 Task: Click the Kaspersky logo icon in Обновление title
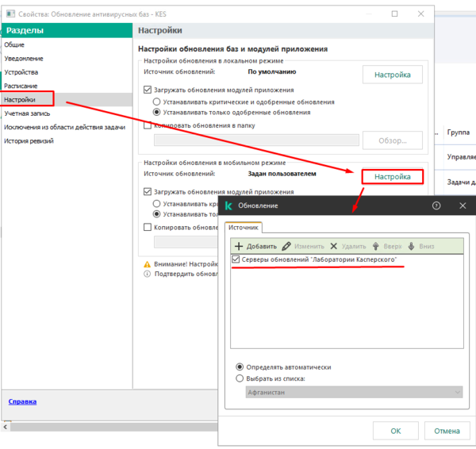coord(228,205)
